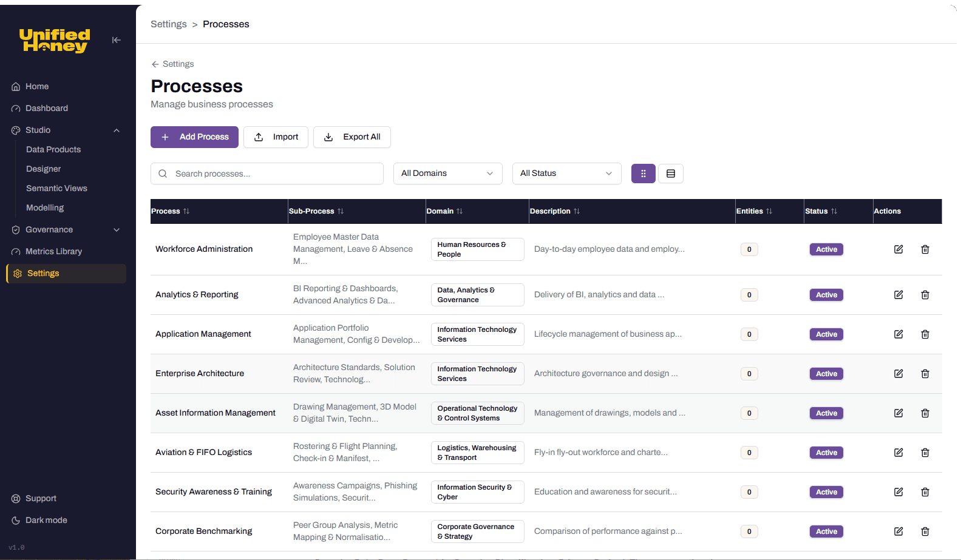Screen dimensions: 961x560
Task: Click Corporate Governance & Strategy tag
Action: pyautogui.click(x=478, y=531)
